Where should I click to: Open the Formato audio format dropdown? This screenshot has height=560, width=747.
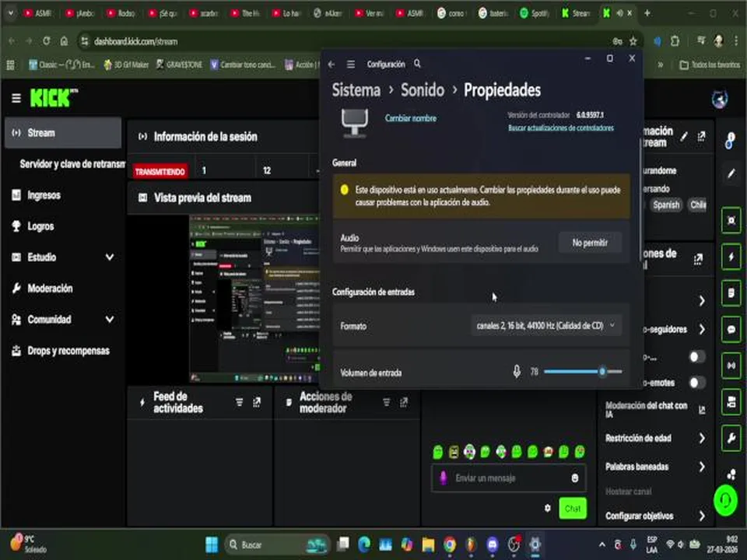pyautogui.click(x=546, y=326)
